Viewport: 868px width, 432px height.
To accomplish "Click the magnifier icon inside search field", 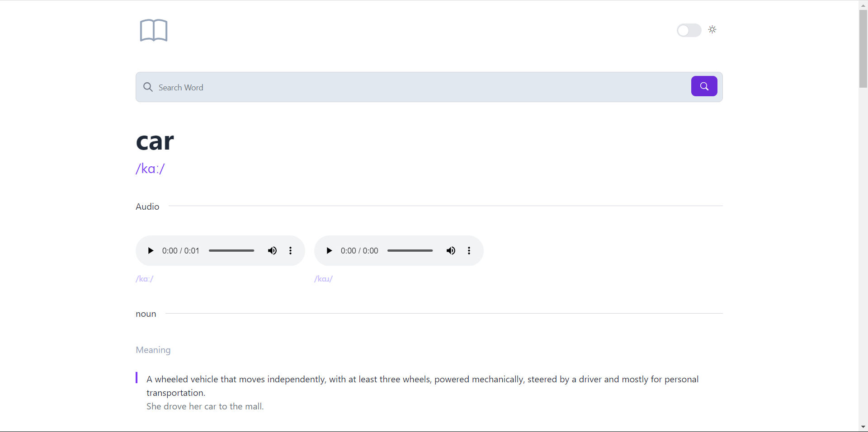I will (x=148, y=87).
